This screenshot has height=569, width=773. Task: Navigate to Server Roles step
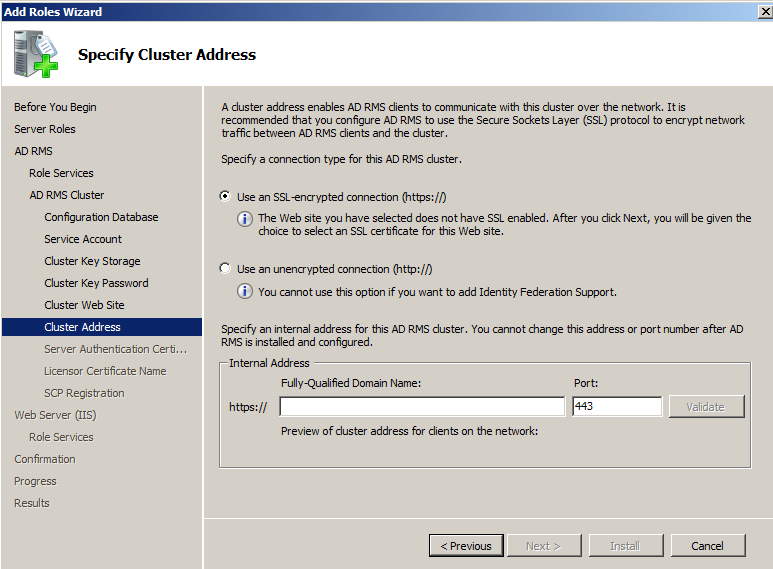pyautogui.click(x=45, y=129)
